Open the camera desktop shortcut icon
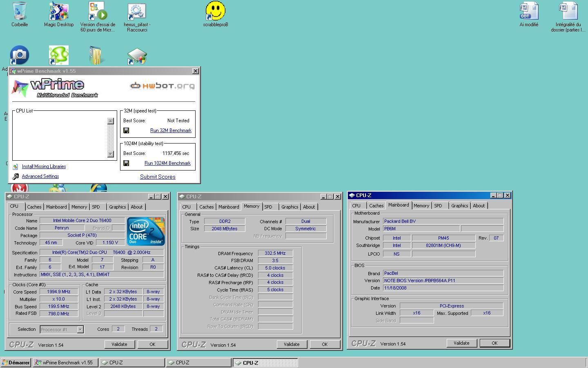The height and width of the screenshot is (368, 588). point(19,55)
